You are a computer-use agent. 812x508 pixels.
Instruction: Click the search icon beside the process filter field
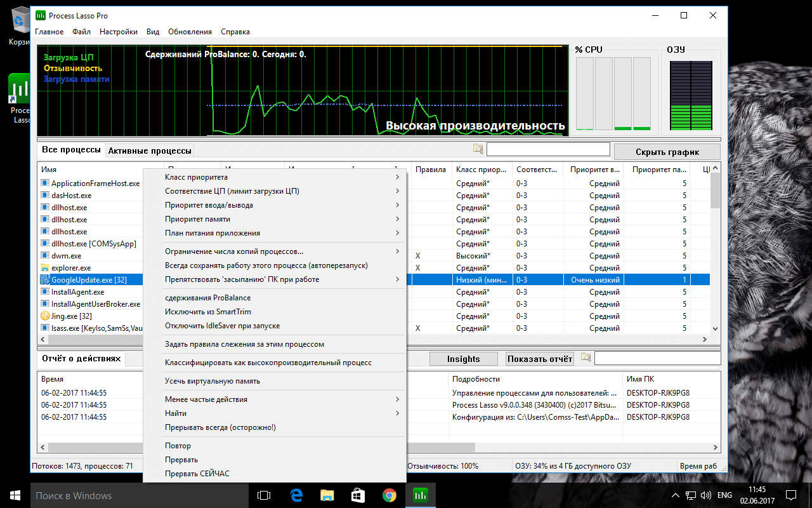point(478,149)
